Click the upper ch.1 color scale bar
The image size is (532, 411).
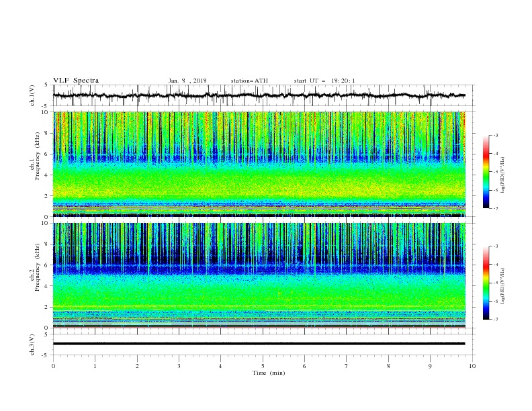pyautogui.click(x=486, y=172)
